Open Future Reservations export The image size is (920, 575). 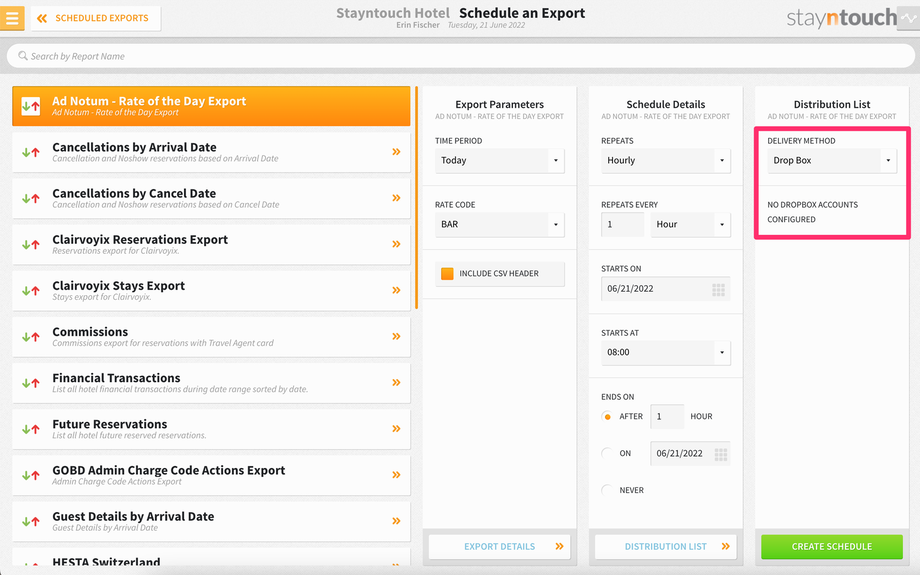point(211,429)
